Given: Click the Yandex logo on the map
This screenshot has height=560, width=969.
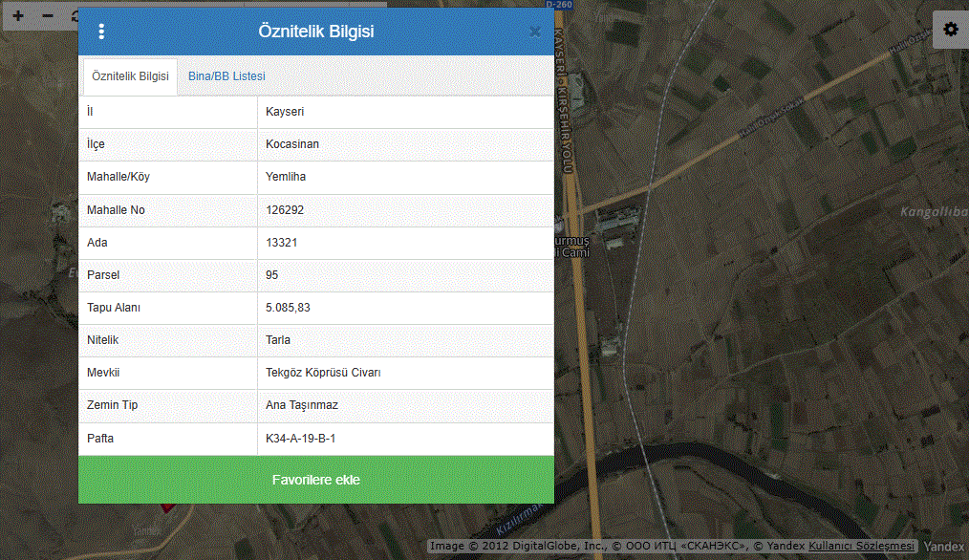Looking at the screenshot, I should (x=943, y=547).
